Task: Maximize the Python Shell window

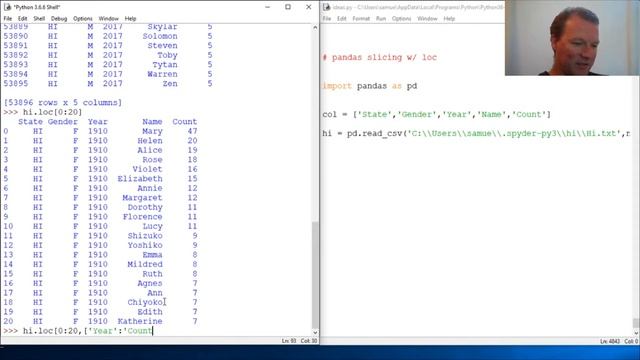Action: (288, 7)
